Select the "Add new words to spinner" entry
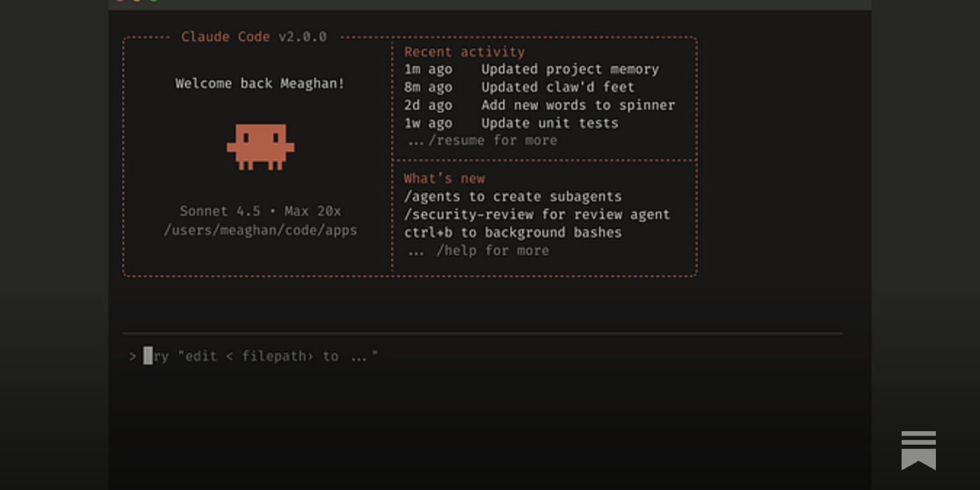Viewport: 980px width, 490px height. [578, 105]
